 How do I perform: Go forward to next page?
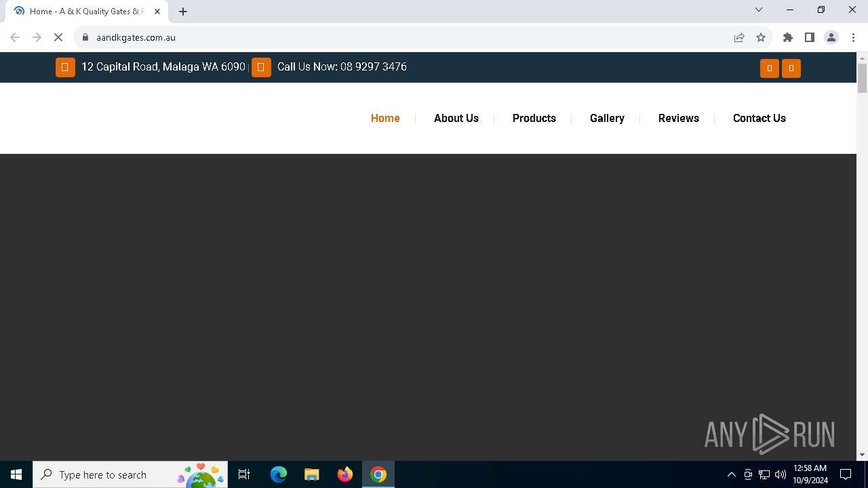[37, 37]
